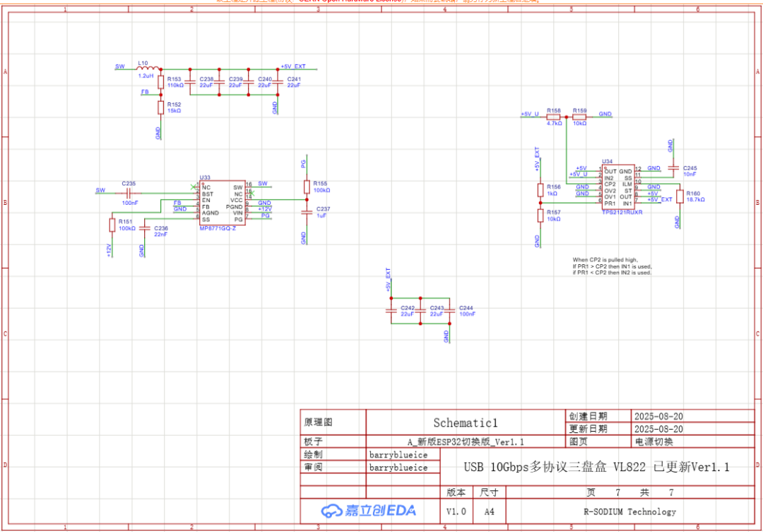Click the MP8771GQ-Z part name text
The image size is (763, 532).
(x=218, y=228)
